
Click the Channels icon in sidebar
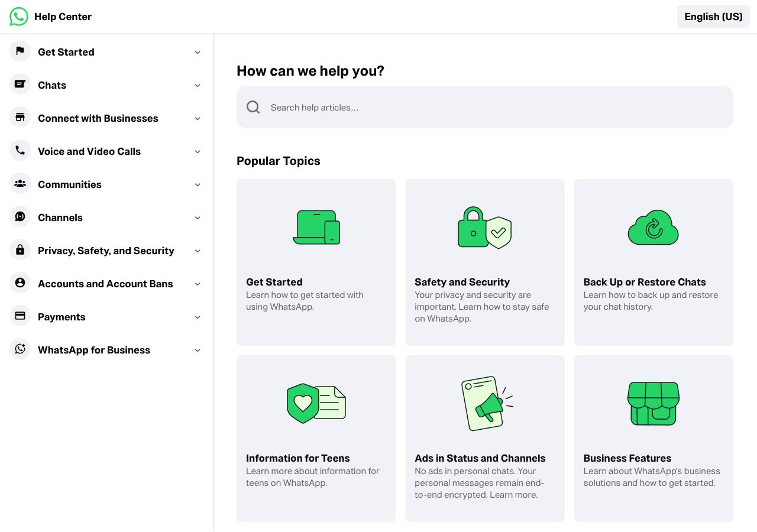pos(20,216)
